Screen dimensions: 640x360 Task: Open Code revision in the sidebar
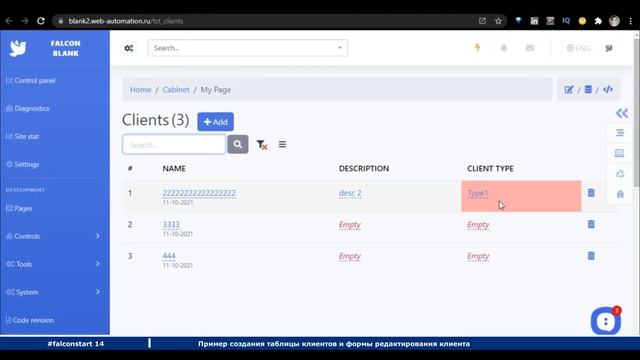click(x=30, y=320)
